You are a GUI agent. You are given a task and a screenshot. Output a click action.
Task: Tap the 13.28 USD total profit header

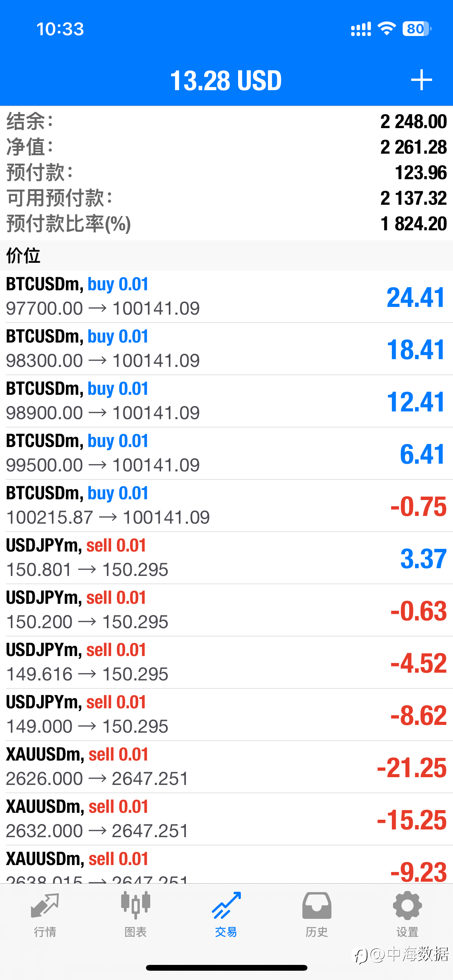coord(226,81)
